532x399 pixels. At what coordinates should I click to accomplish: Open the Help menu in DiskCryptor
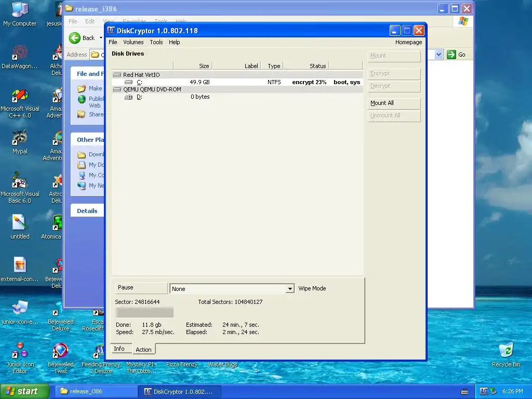click(174, 42)
